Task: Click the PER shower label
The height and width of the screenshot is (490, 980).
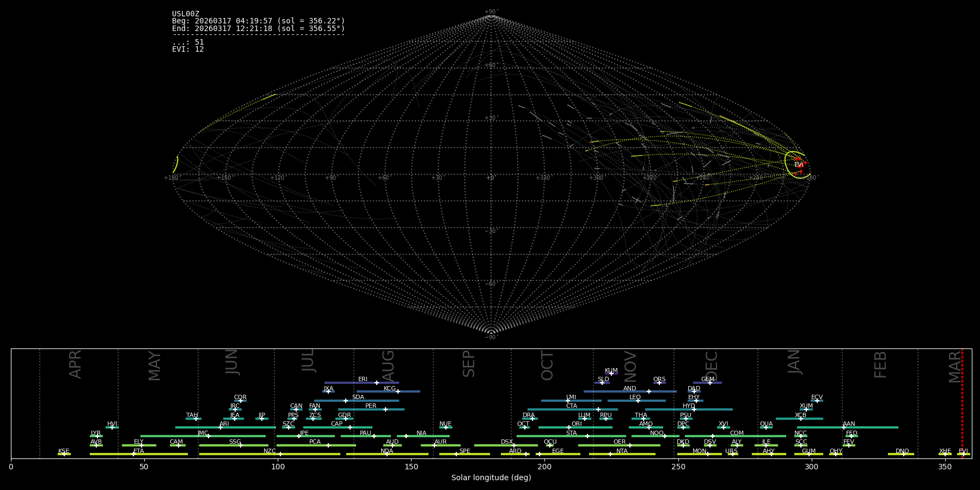Action: coord(371,406)
